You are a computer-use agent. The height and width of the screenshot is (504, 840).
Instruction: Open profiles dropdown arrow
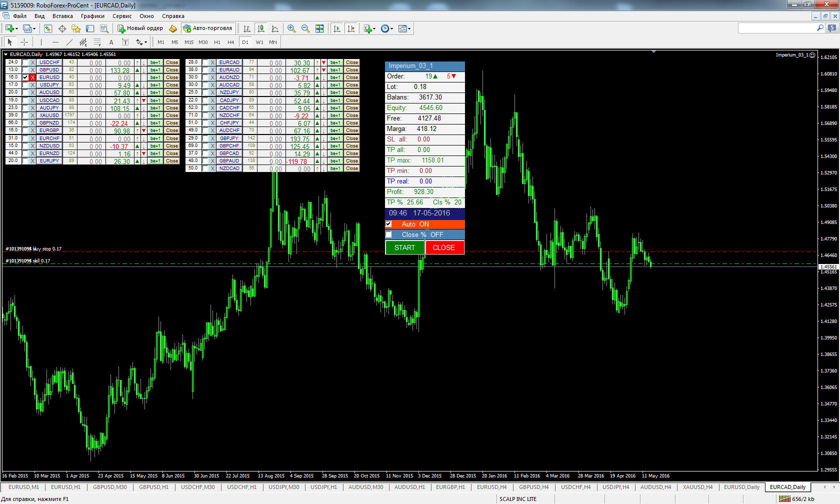click(x=34, y=29)
